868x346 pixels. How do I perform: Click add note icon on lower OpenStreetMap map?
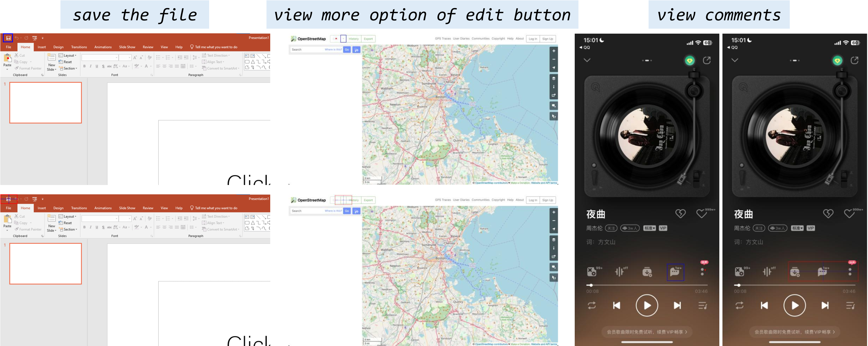pyautogui.click(x=554, y=267)
